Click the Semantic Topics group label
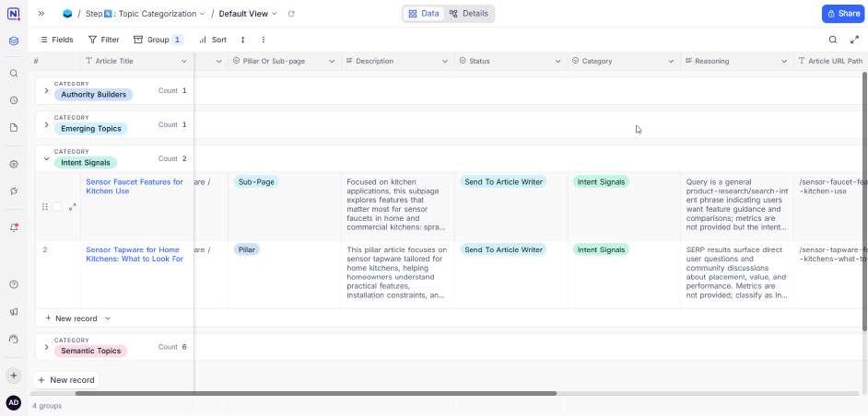 91,351
